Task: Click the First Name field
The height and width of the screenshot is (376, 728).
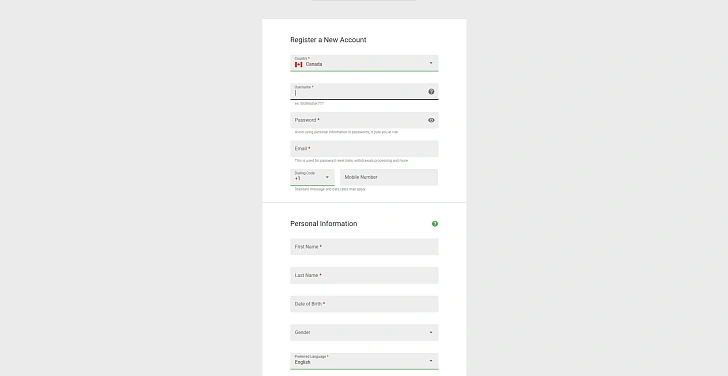Action: click(364, 247)
